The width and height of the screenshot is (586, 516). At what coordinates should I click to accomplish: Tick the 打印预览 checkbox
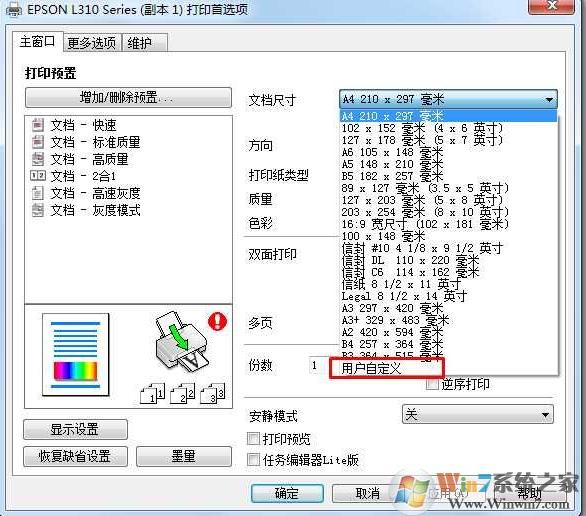[253, 438]
